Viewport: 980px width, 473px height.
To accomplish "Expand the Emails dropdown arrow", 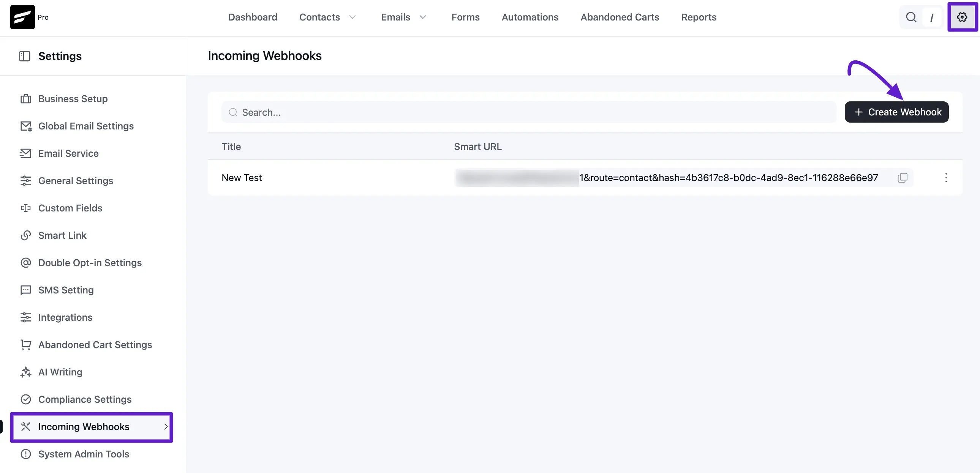I will (423, 17).
